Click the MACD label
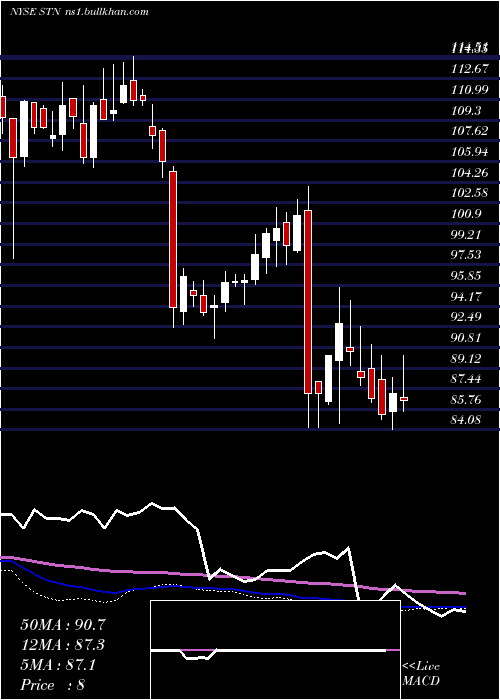Screen dimensions: 500x700 click(x=421, y=681)
